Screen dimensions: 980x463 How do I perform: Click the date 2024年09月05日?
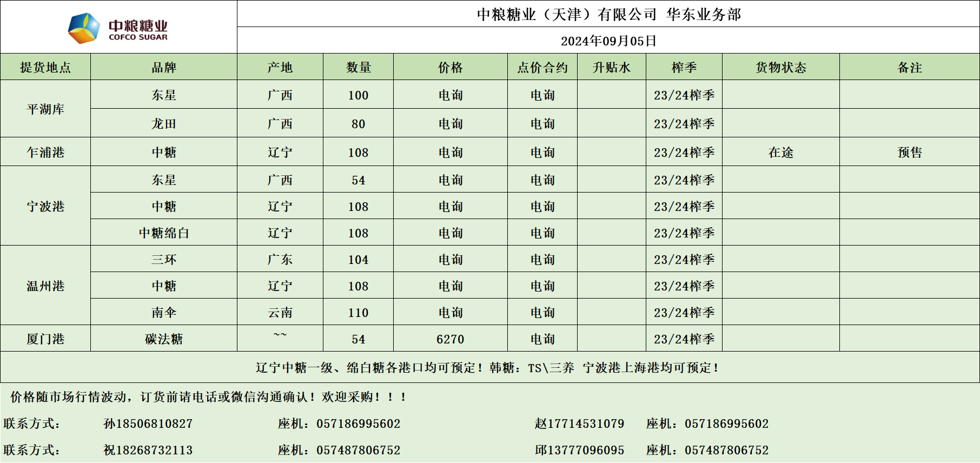[608, 41]
